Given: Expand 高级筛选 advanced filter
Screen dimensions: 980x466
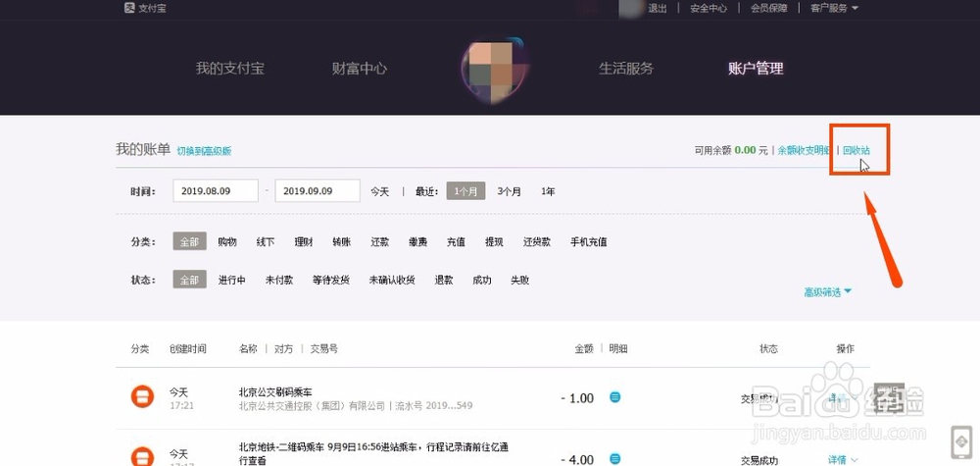Looking at the screenshot, I should 827,292.
